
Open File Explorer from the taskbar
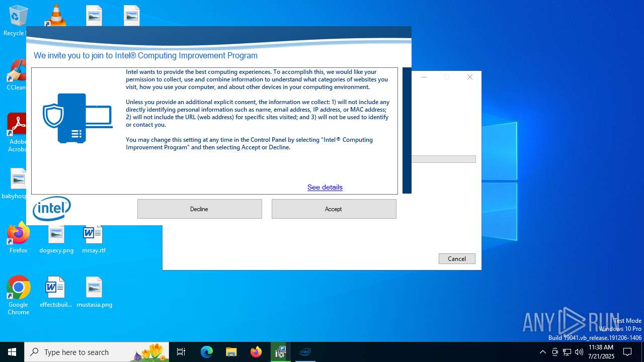[231, 352]
